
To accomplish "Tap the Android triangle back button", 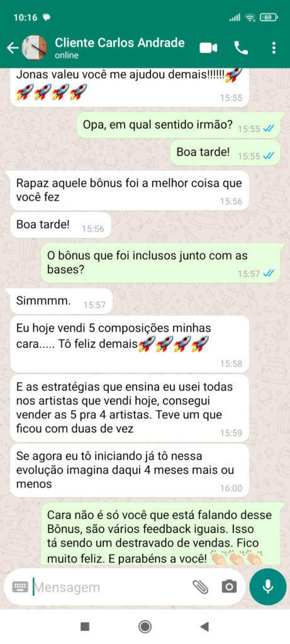I will click(x=204, y=626).
